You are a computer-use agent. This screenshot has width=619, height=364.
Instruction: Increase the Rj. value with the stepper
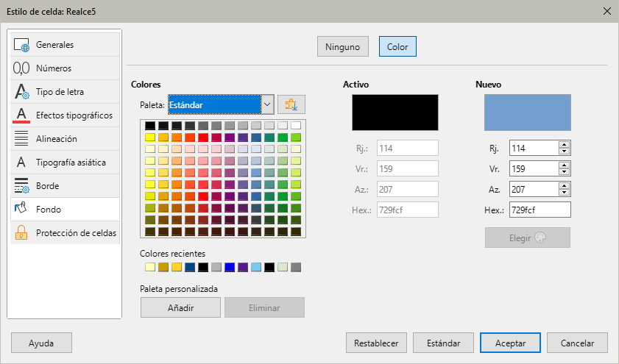click(x=565, y=145)
